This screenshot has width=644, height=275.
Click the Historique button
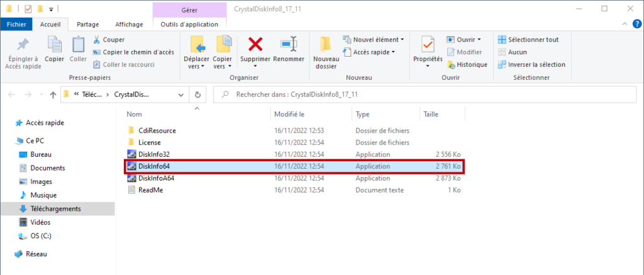467,65
